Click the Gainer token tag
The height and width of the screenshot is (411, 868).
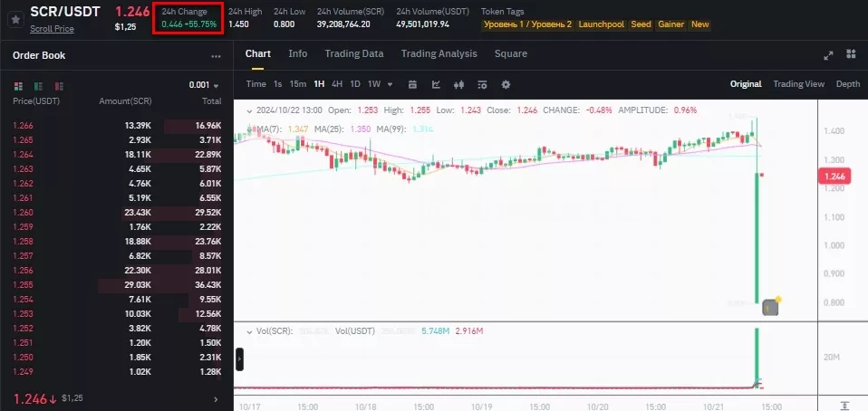(670, 24)
